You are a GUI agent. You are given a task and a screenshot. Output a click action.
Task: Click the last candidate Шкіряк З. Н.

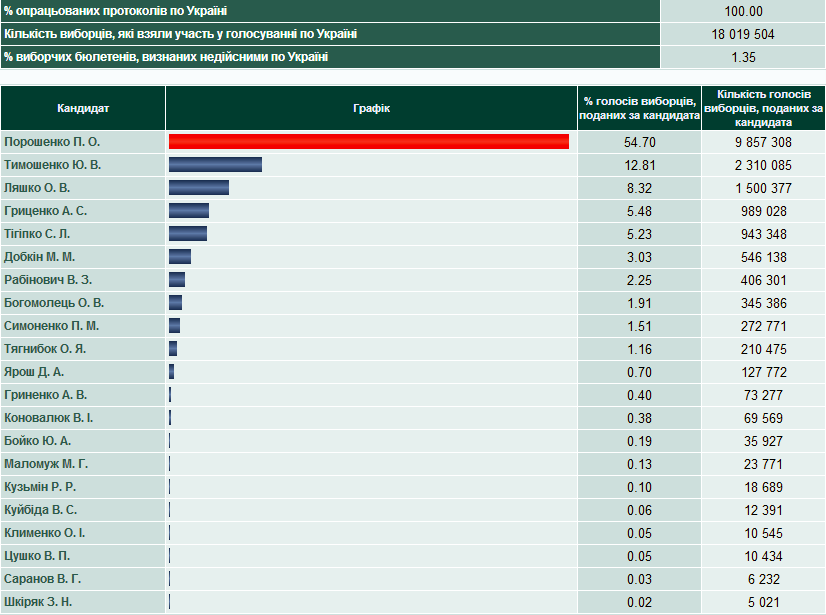tap(38, 602)
